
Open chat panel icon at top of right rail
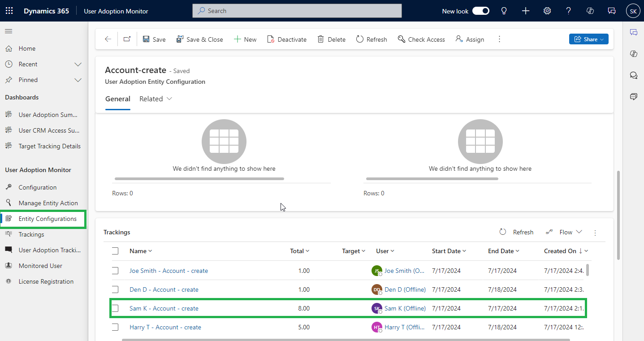[x=634, y=32]
